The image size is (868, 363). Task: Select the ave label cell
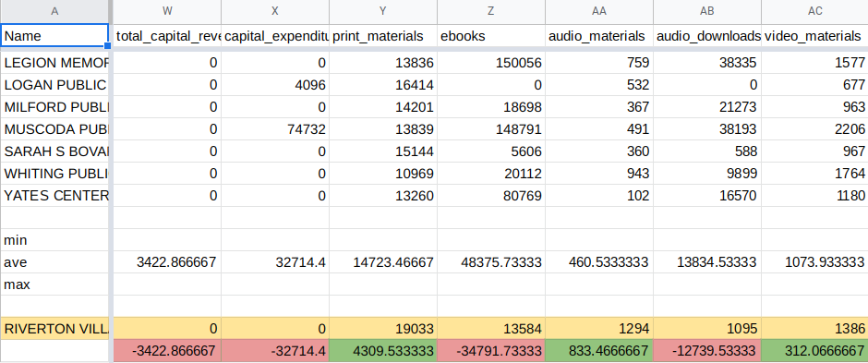54,262
